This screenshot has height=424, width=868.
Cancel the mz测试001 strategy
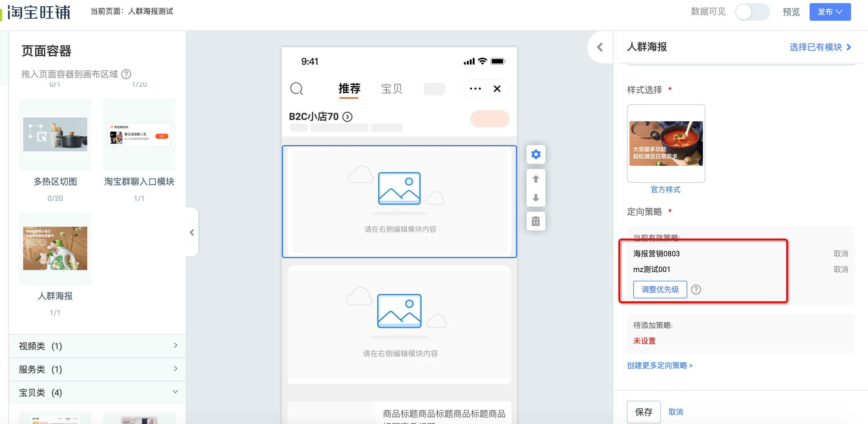(x=840, y=269)
